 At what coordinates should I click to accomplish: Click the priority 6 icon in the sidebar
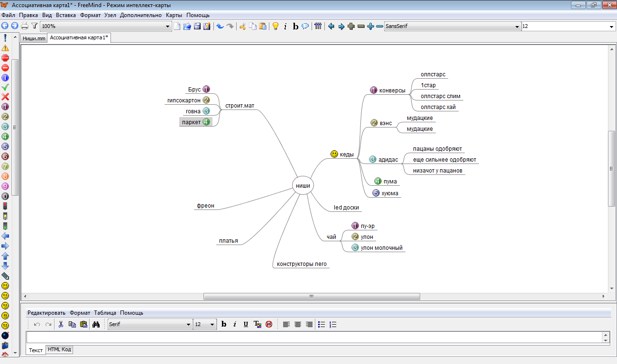pyautogui.click(x=5, y=156)
